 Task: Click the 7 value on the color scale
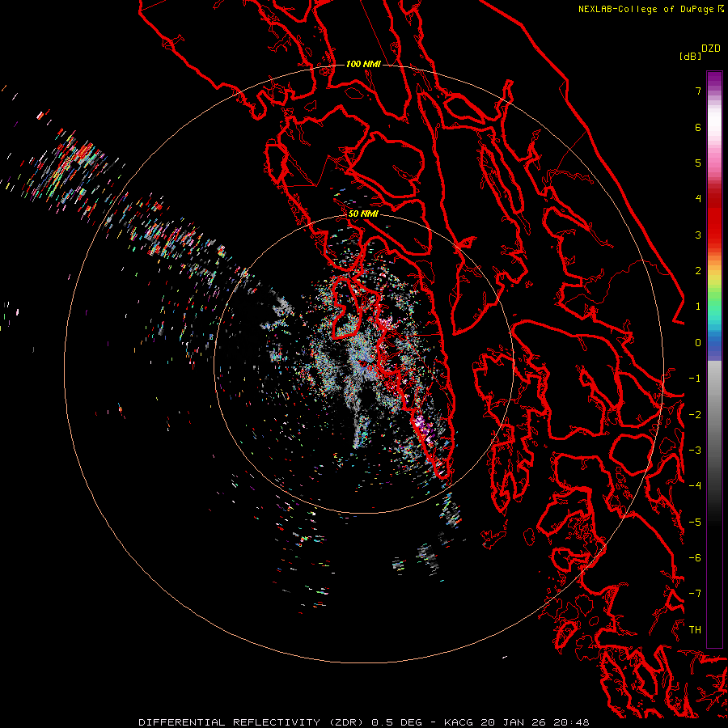698,91
